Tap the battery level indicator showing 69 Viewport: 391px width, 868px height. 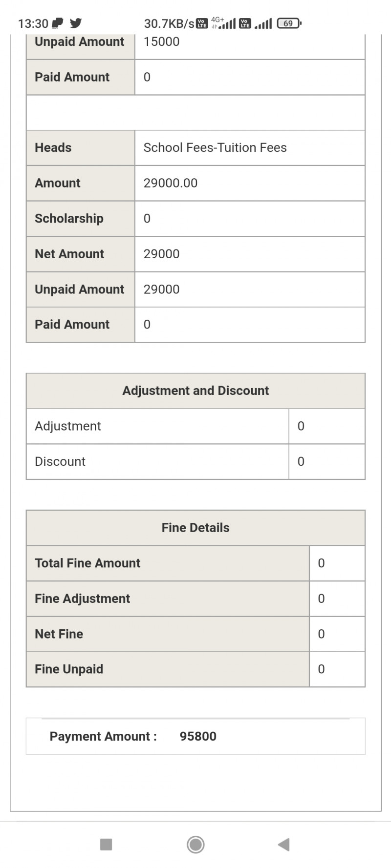[x=289, y=23]
